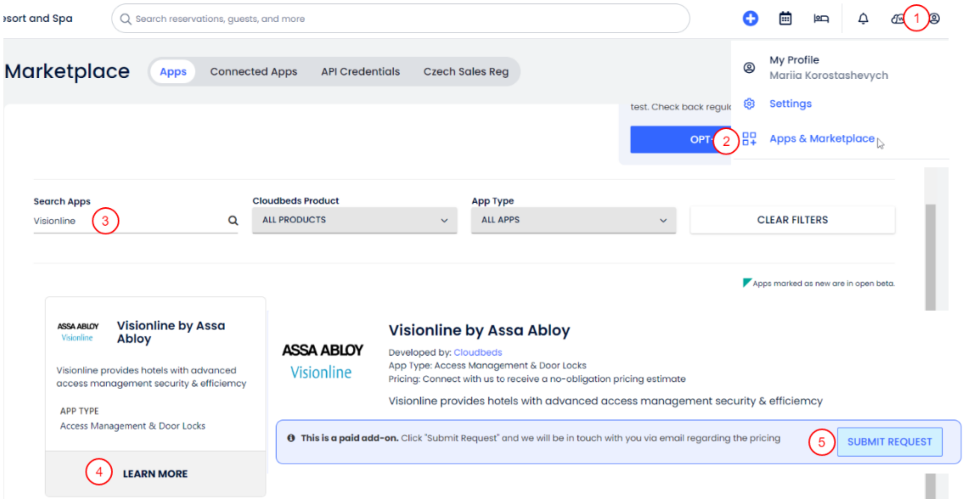Select the Apps tab

click(173, 72)
